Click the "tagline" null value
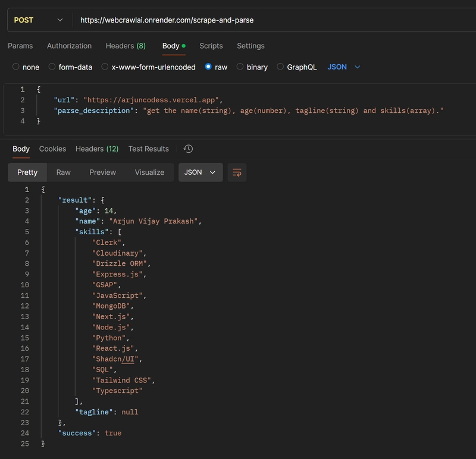Screen dimensions: 476x459 (x=130, y=411)
